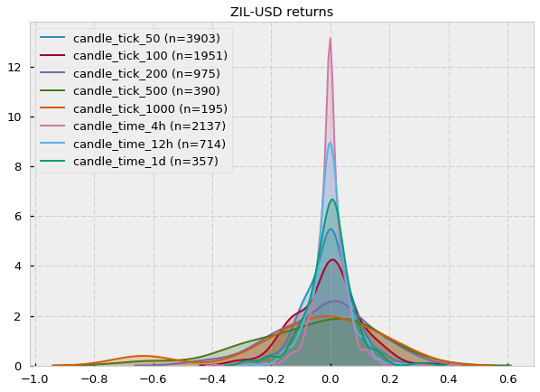Screen dimensions: 540x392
Task: Click y-axis tick label 0
Action: tap(17, 366)
